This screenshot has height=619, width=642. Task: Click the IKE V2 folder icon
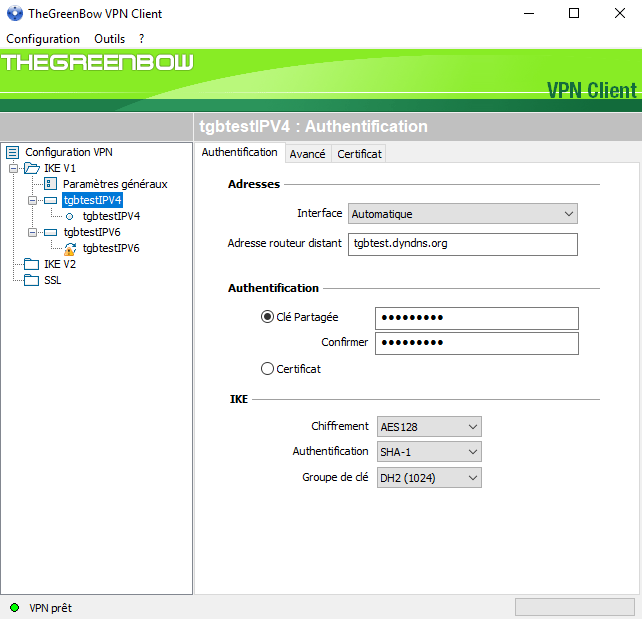(32, 264)
